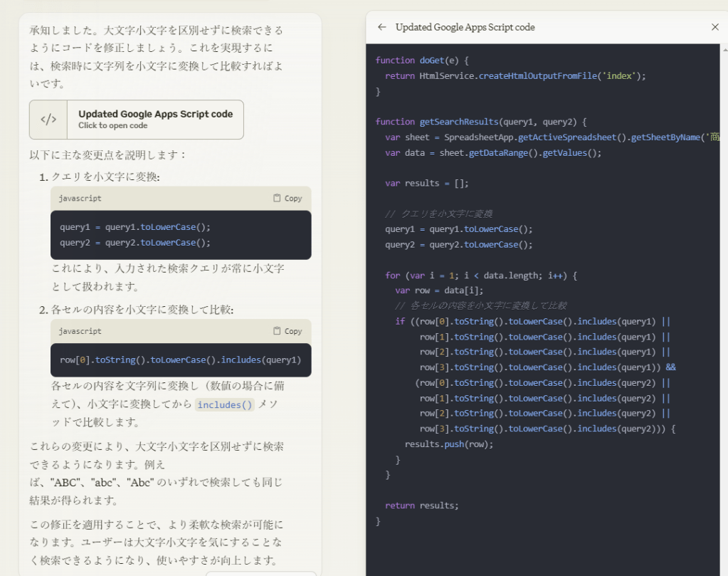The height and width of the screenshot is (576, 728).
Task: Click the javascript label of second code block
Action: pyautogui.click(x=80, y=331)
